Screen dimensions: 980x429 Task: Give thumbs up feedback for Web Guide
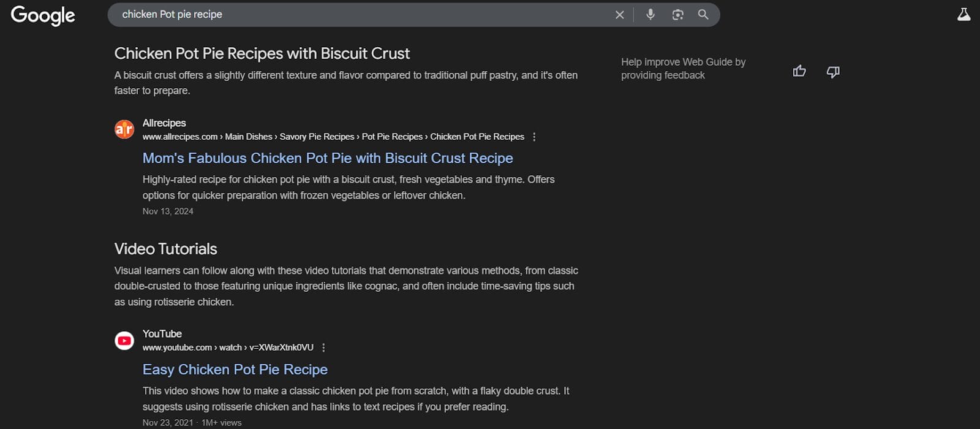click(x=799, y=71)
